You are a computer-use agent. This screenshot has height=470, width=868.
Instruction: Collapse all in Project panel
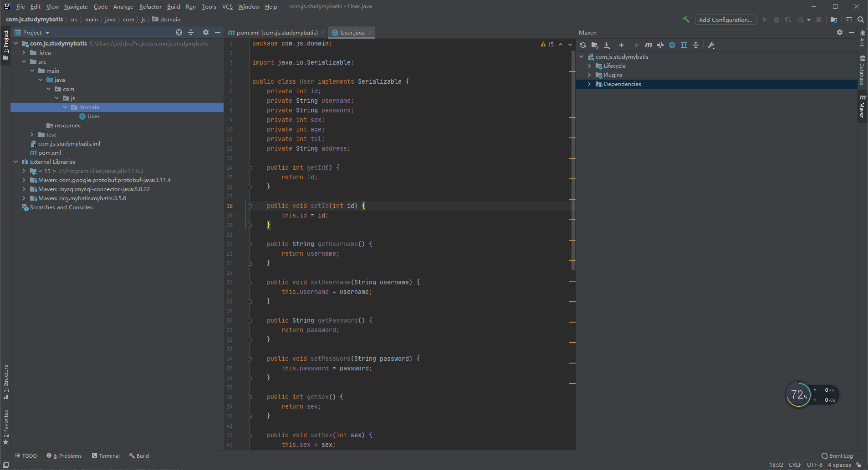click(x=191, y=32)
